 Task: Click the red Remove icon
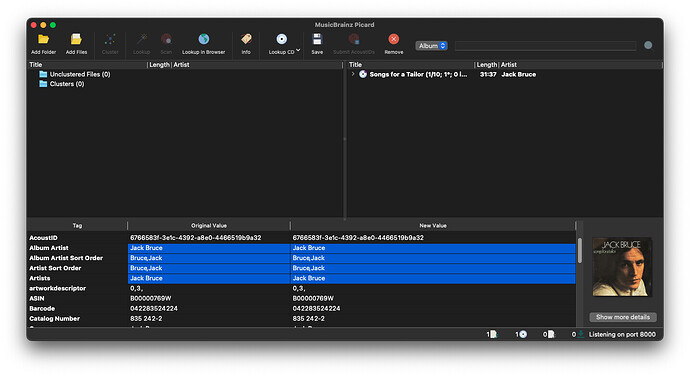coord(394,39)
